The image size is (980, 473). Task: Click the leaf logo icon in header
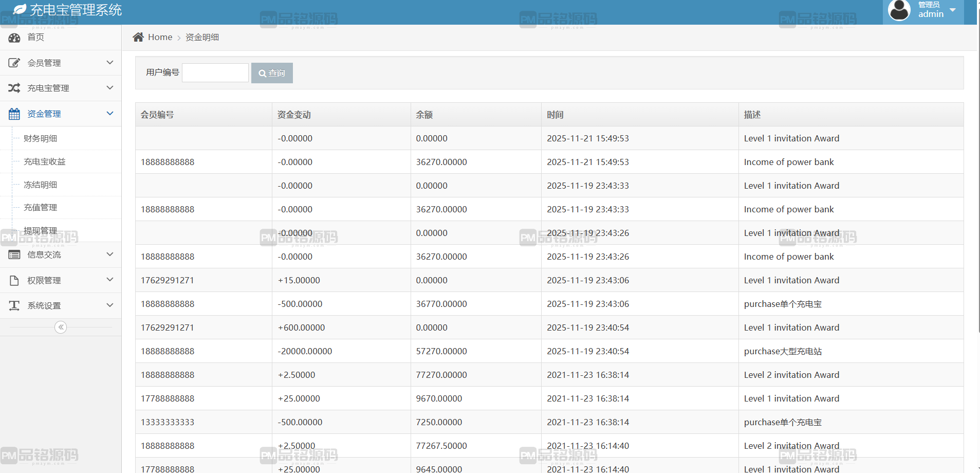(20, 9)
